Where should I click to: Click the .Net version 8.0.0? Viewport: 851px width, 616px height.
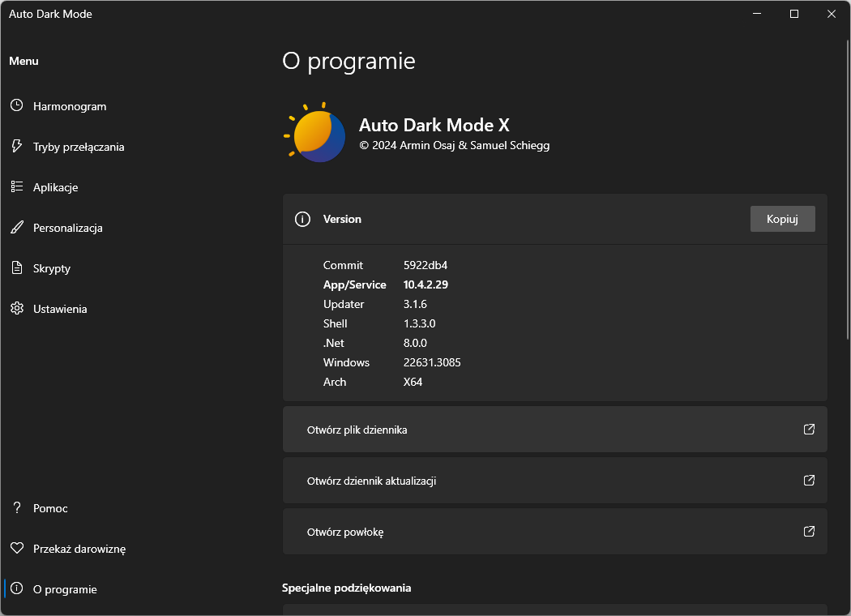(x=415, y=344)
